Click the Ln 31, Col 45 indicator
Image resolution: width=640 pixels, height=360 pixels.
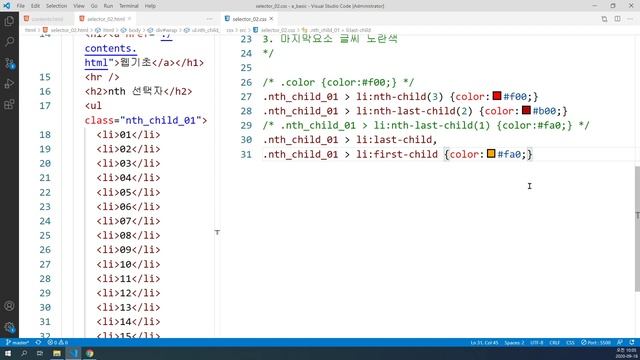click(x=484, y=342)
